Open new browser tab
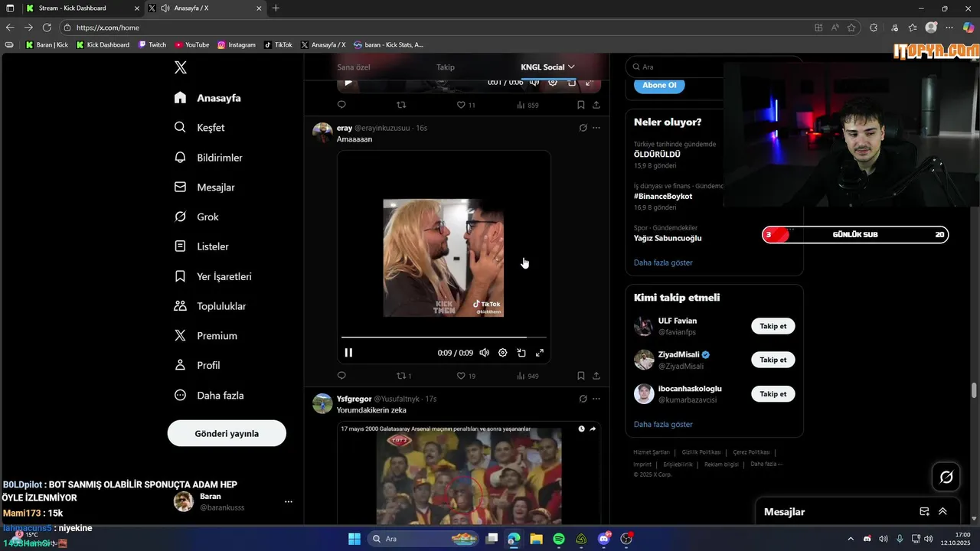 point(276,8)
